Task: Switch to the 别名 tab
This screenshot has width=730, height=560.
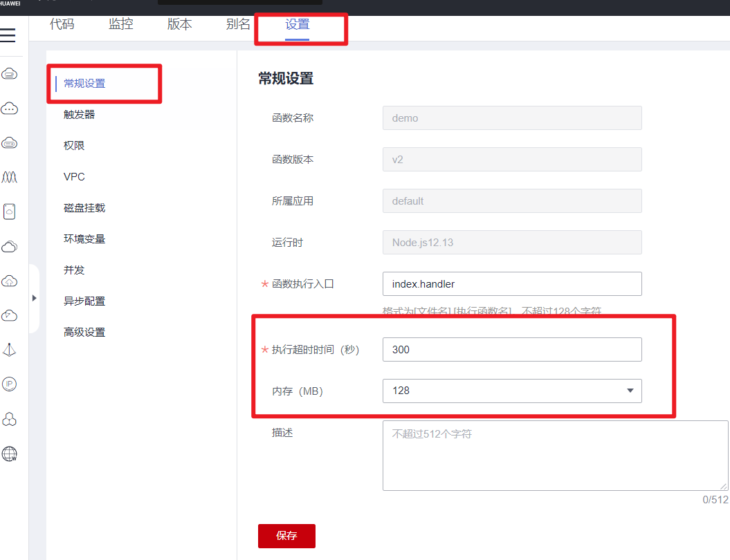Action: tap(238, 24)
